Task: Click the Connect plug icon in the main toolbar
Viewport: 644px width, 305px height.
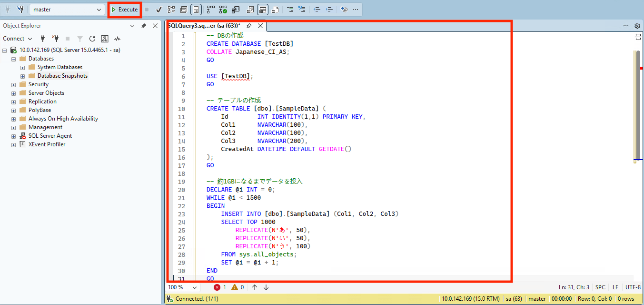Action: click(x=8, y=10)
